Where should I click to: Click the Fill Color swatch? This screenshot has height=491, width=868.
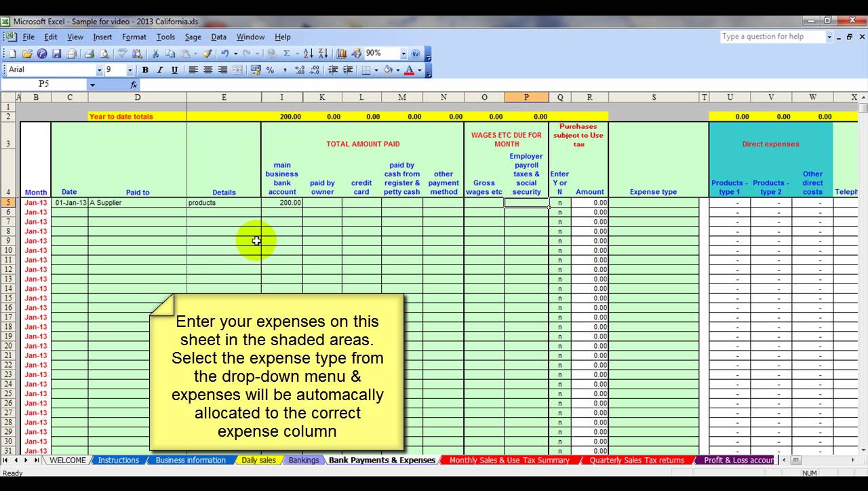(x=387, y=69)
